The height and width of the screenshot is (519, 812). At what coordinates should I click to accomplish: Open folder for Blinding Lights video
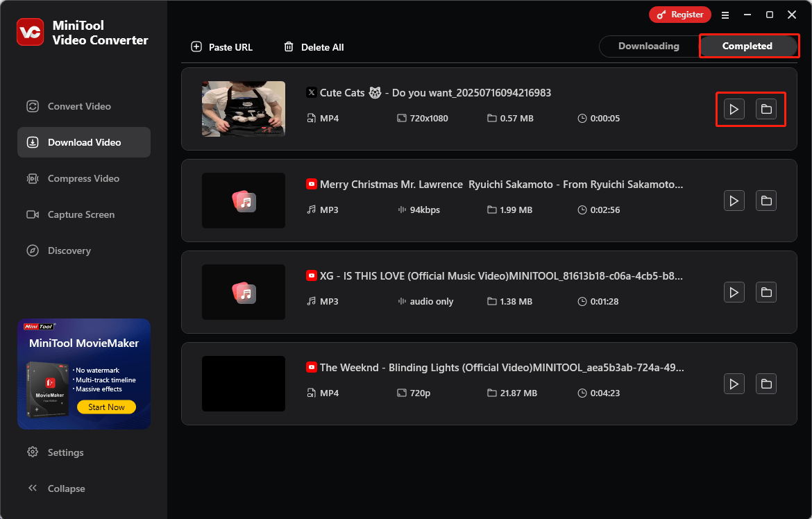pyautogui.click(x=766, y=384)
